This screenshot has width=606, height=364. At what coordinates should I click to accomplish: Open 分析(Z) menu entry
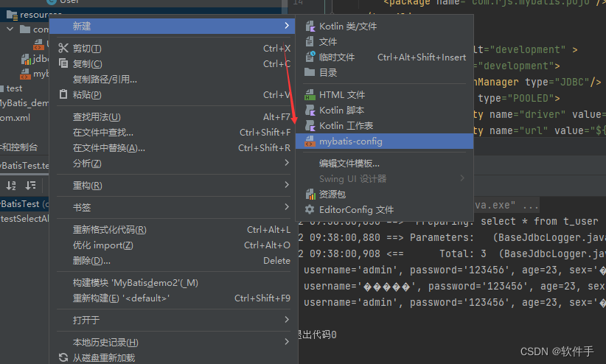point(174,163)
